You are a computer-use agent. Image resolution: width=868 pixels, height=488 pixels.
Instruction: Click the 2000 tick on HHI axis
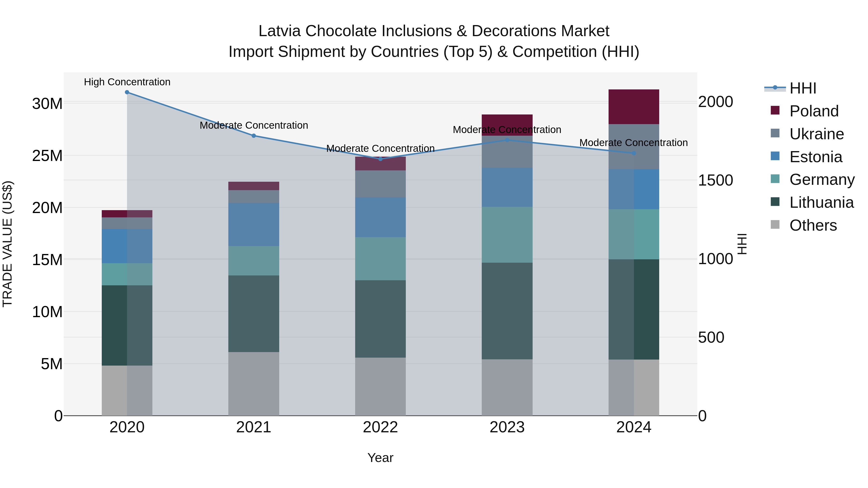716,102
